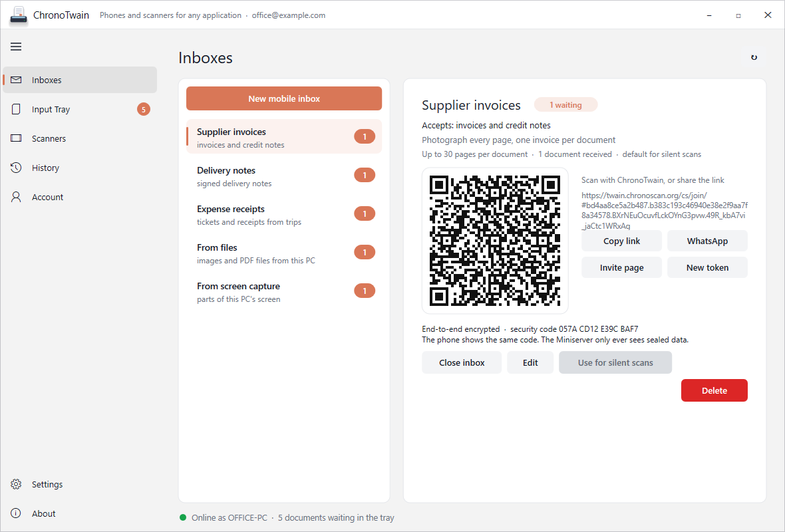Minimize the ChronoTwain window

tap(709, 15)
